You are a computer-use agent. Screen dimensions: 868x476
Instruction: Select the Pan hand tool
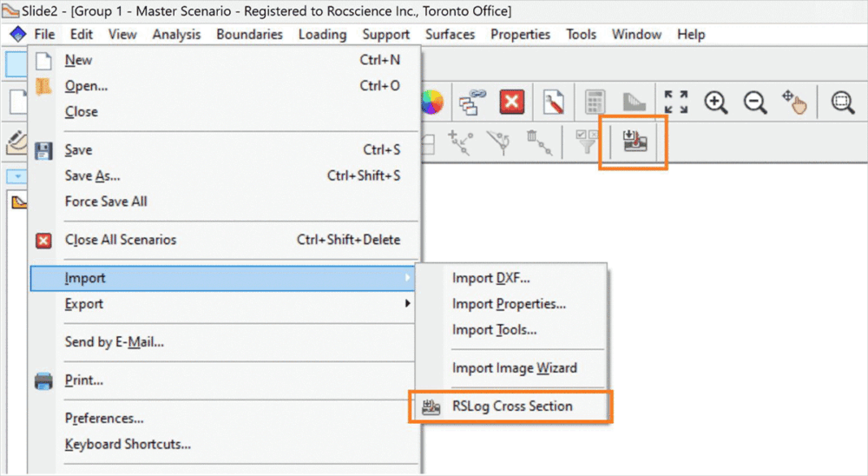click(795, 102)
